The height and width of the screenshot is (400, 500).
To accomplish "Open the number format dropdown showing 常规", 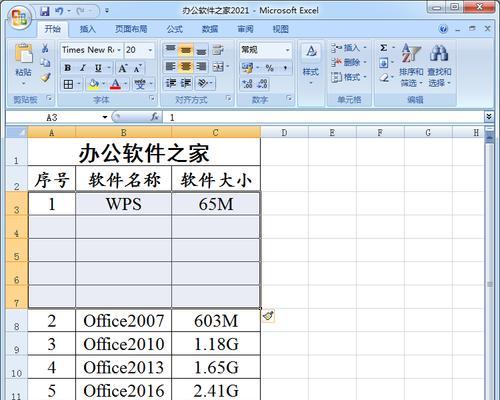I will tap(288, 50).
